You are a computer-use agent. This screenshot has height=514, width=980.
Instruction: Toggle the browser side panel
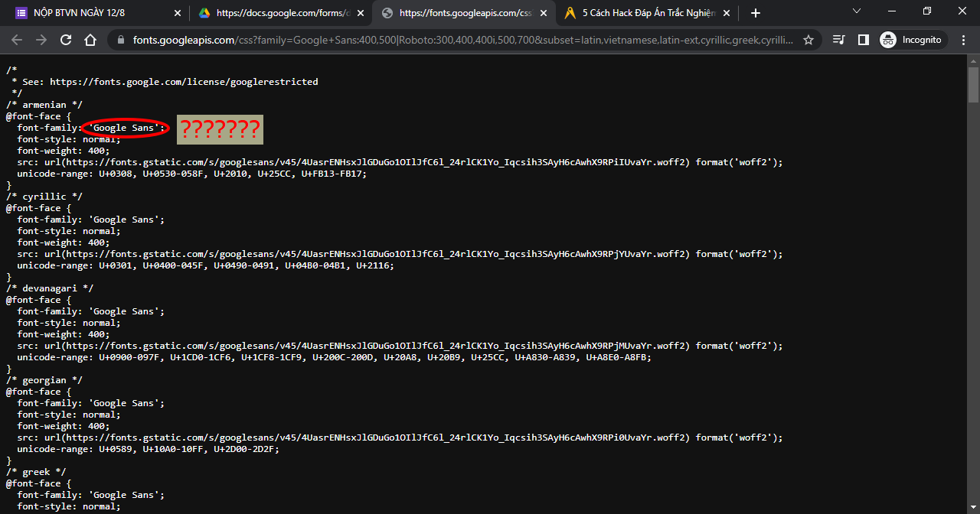[864, 40]
